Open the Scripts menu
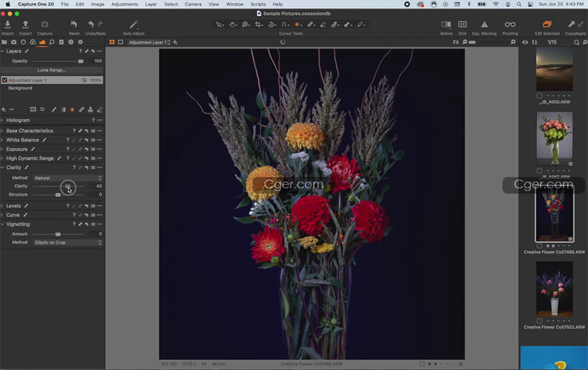The height and width of the screenshot is (370, 588). (258, 4)
